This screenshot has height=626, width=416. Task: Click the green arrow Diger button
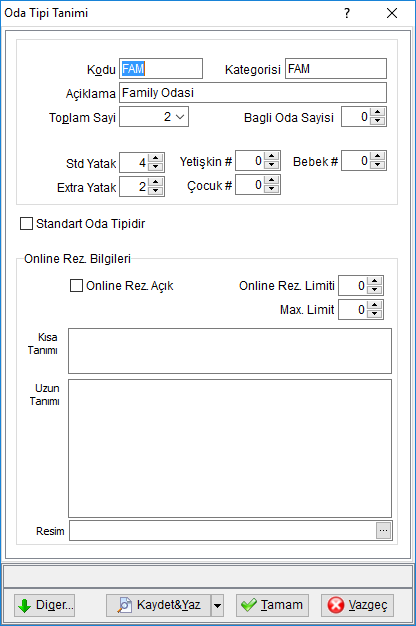pyautogui.click(x=44, y=605)
